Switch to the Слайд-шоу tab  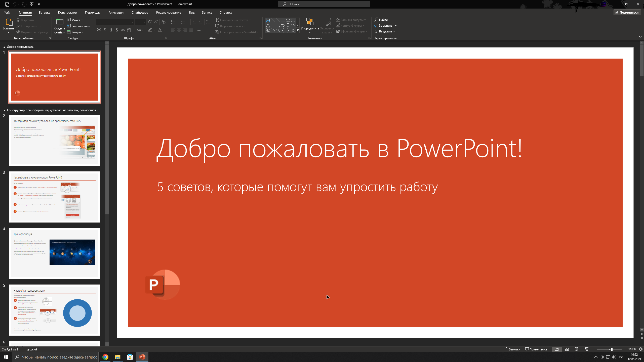140,12
